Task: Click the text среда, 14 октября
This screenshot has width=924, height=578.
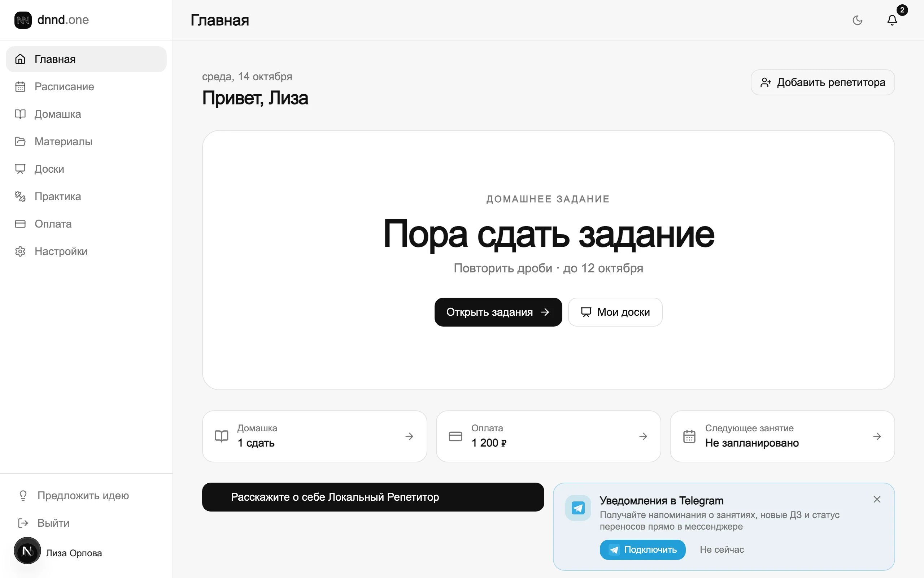Action: coord(247,77)
